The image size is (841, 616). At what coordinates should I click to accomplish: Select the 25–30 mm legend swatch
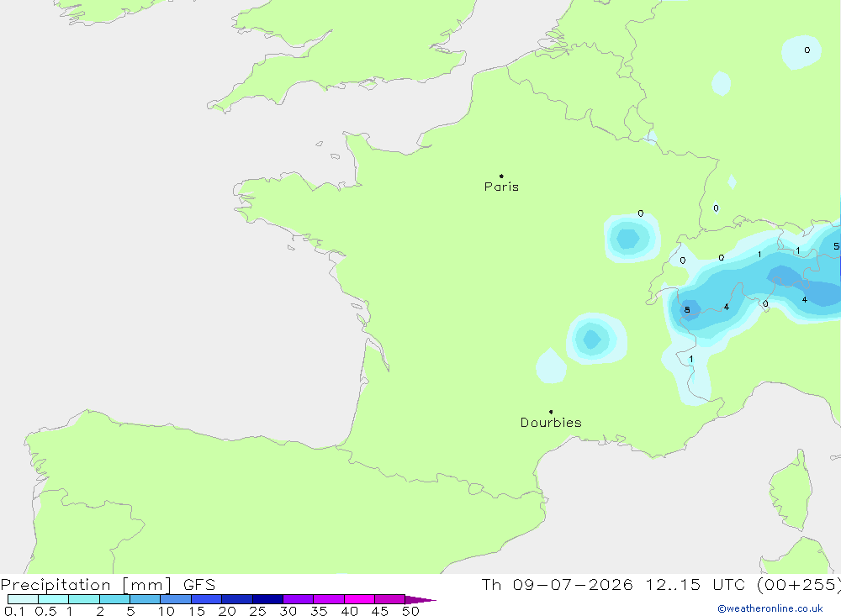pyautogui.click(x=267, y=599)
